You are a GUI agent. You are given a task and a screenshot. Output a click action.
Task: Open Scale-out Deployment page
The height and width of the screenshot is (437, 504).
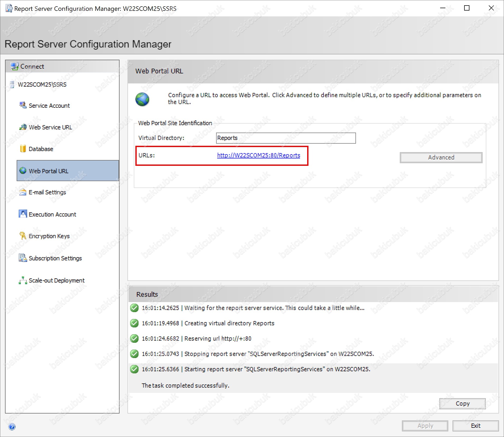tap(56, 280)
